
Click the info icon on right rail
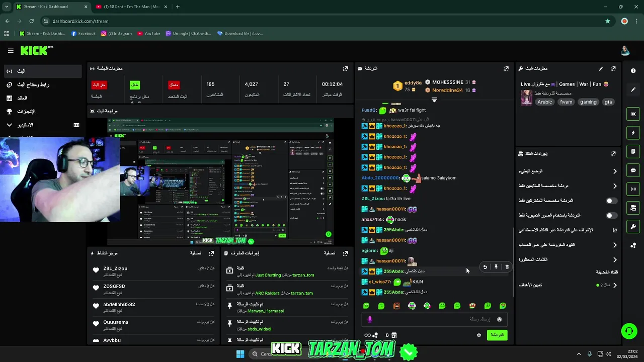tap(633, 71)
